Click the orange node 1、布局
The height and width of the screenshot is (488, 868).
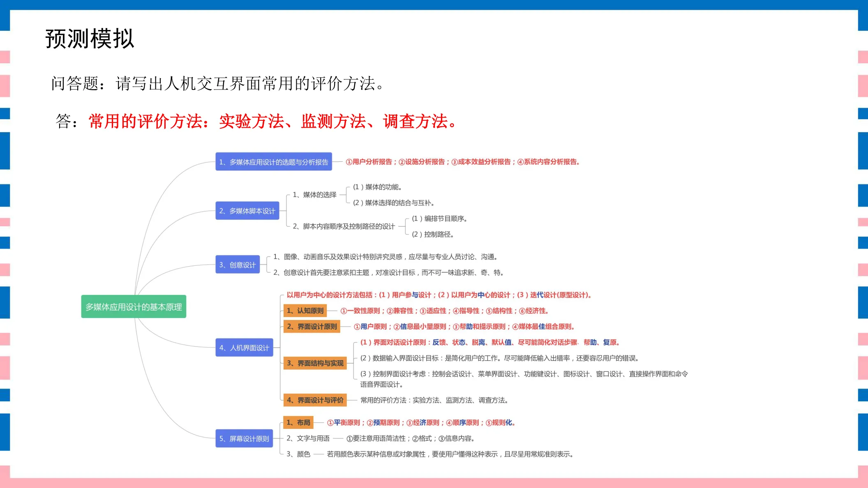(x=298, y=422)
